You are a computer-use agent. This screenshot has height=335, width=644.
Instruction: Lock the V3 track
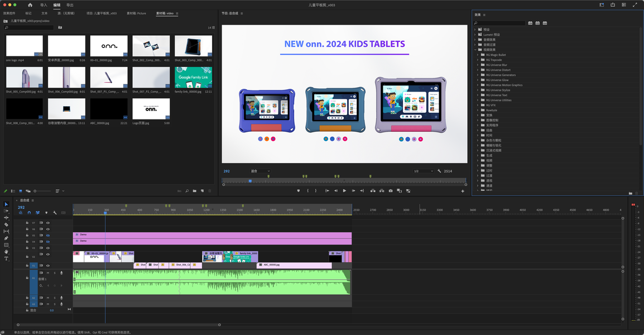pos(27,248)
